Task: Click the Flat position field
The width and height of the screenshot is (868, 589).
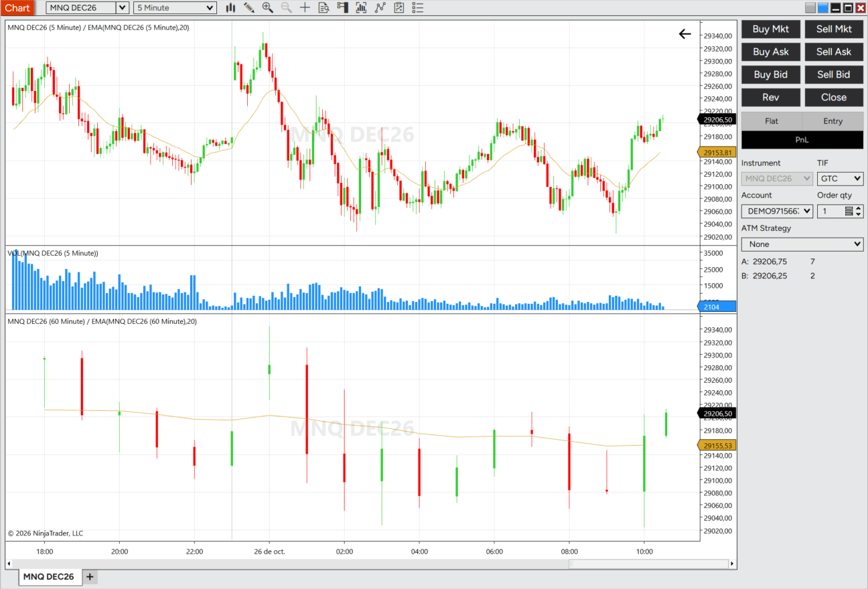Action: pyautogui.click(x=772, y=121)
